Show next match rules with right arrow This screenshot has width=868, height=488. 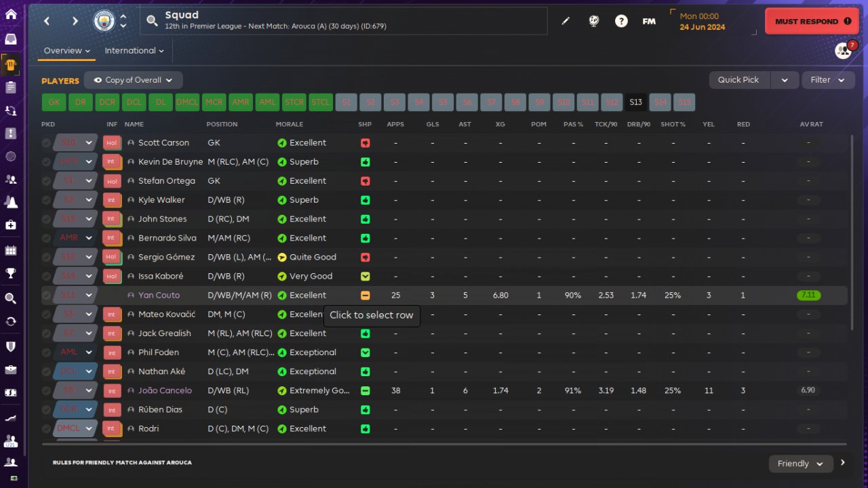pyautogui.click(x=843, y=463)
